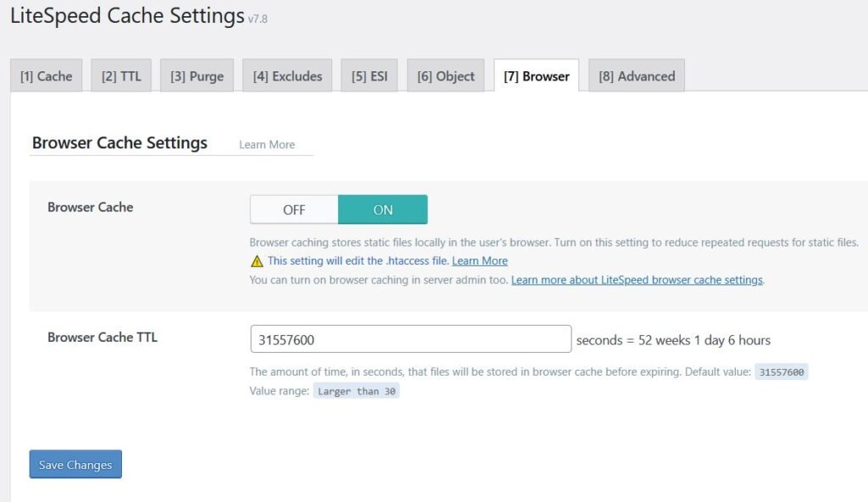Click the Browser Cache Settings heading

(x=120, y=142)
